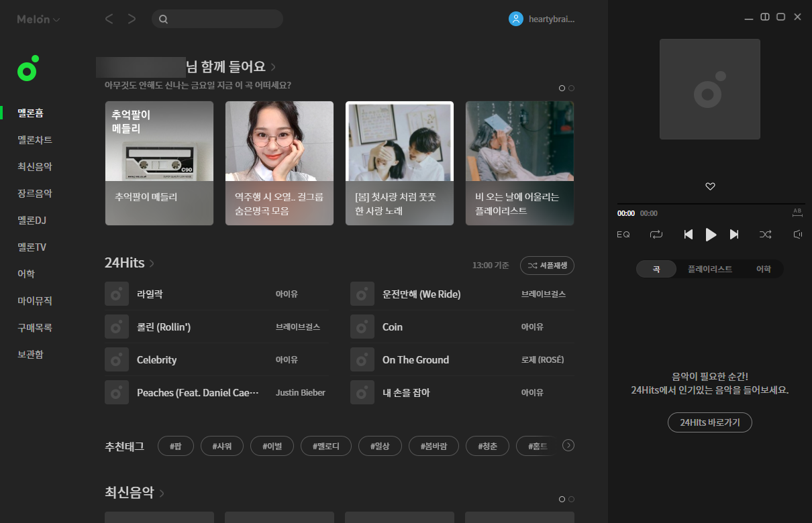Image resolution: width=812 pixels, height=523 pixels.
Task: Expand the 24Hits section chevron
Action: pos(152,264)
